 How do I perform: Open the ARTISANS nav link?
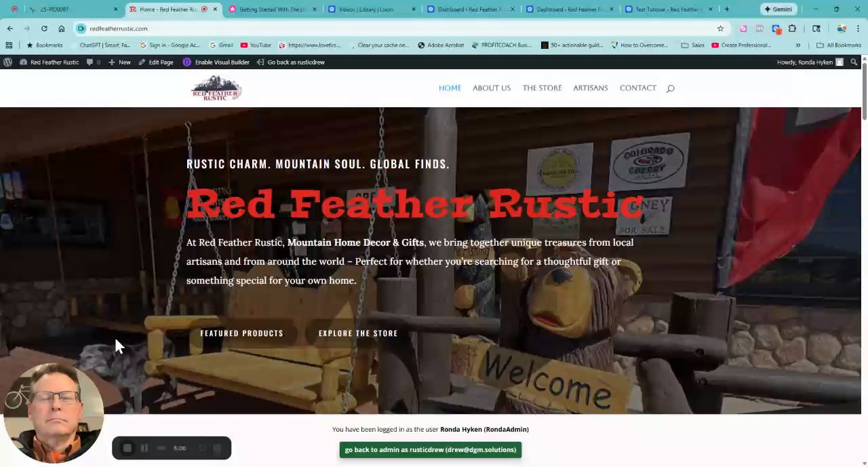click(590, 88)
